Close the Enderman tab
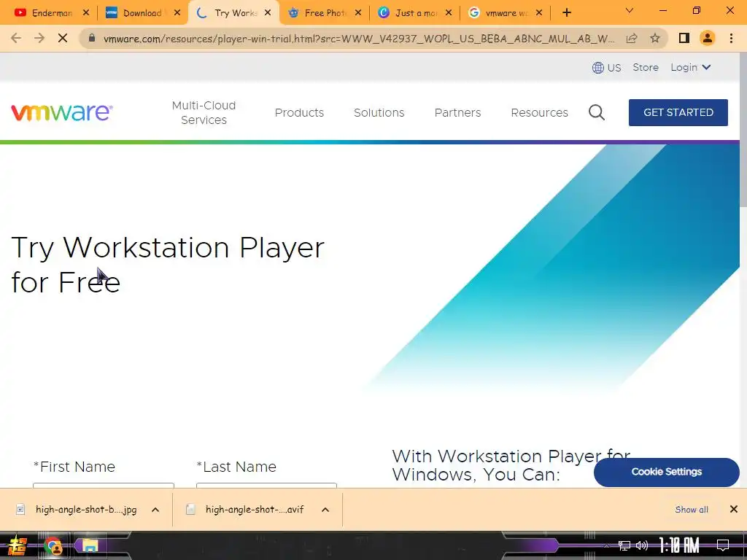The image size is (747, 560). 86,13
